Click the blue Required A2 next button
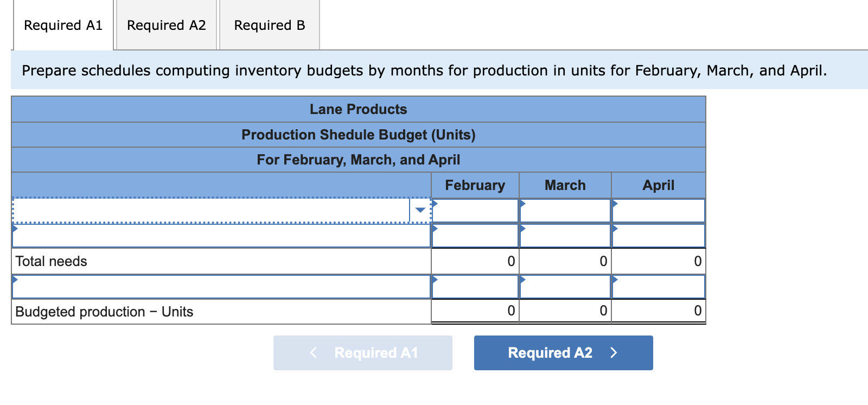 pyautogui.click(x=563, y=353)
